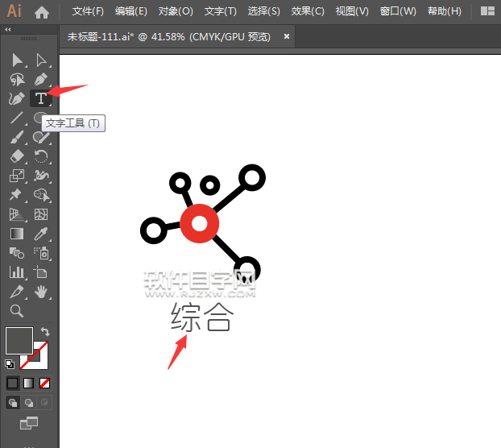Collapse the toolbar with double arrows
Screen dimensions: 501x448
coord(8,29)
